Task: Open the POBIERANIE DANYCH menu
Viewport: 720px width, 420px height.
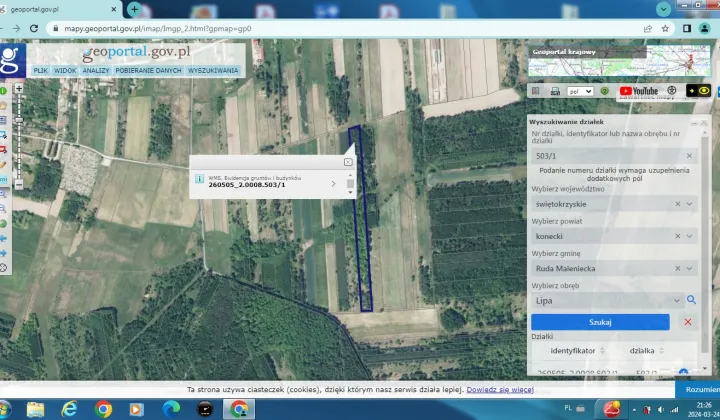Action: click(148, 71)
